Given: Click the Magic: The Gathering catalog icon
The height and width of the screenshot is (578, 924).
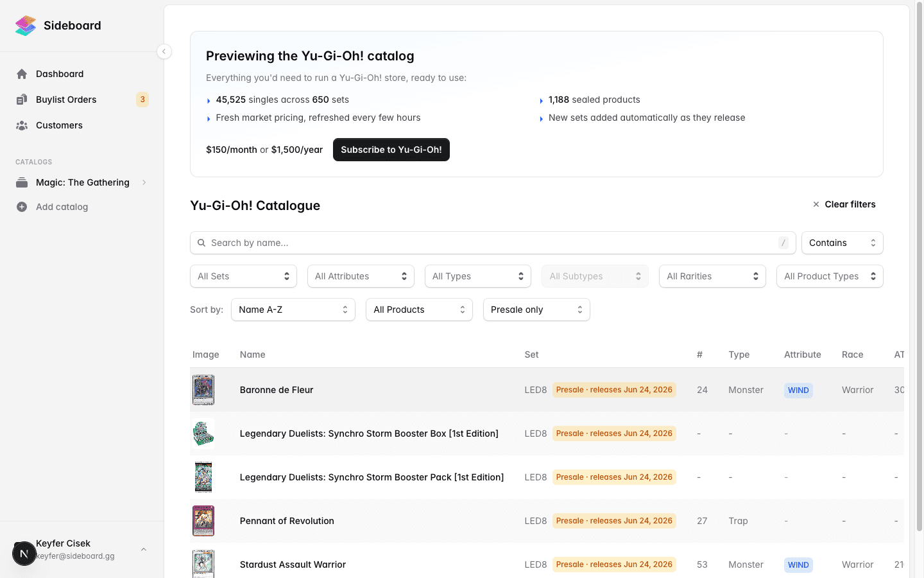Looking at the screenshot, I should point(22,182).
